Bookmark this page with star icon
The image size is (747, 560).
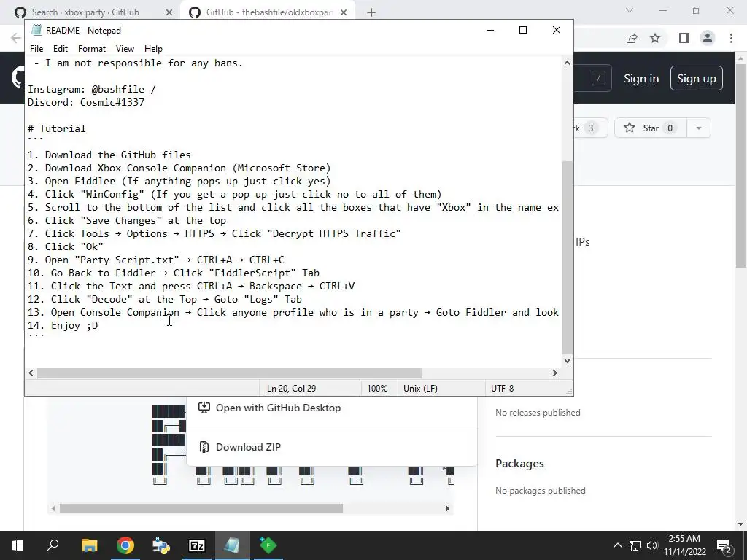(x=655, y=38)
